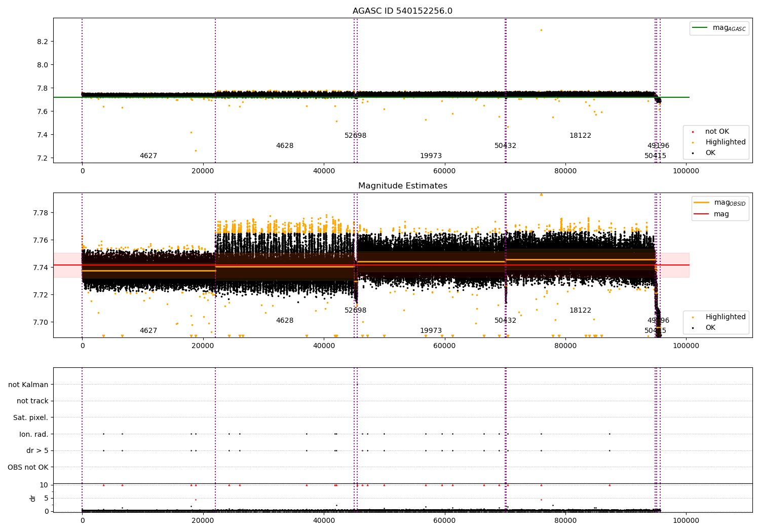This screenshot has width=760, height=532.
Task: Click the 'OBS not OK' axis label
Action: pos(28,467)
